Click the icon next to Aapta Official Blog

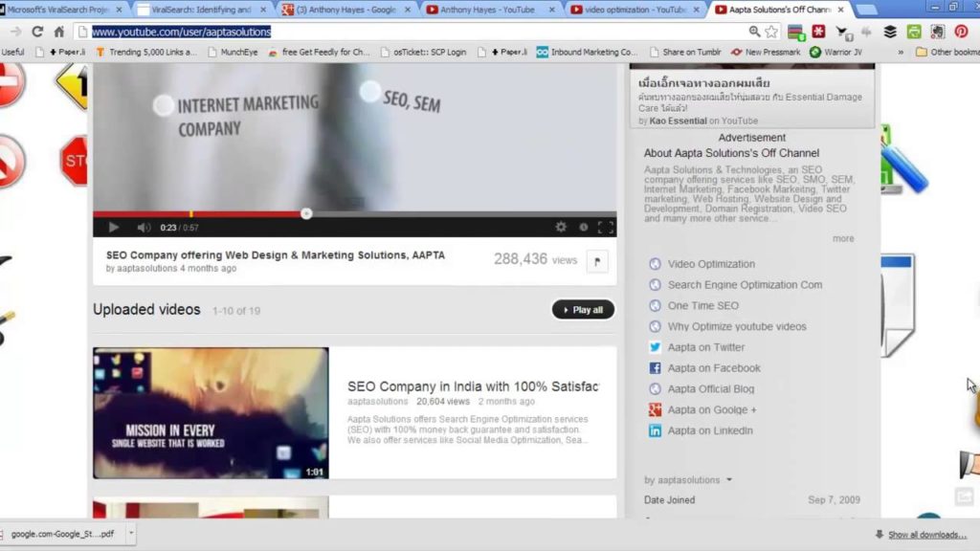655,388
